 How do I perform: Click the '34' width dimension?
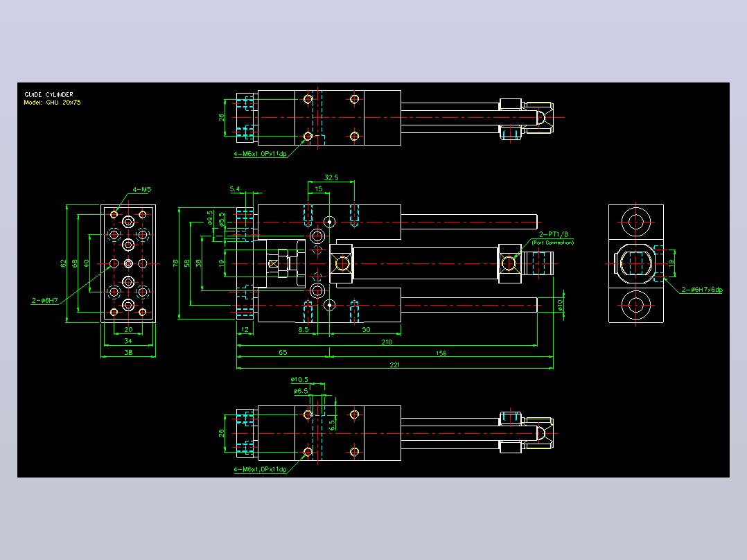coord(128,341)
